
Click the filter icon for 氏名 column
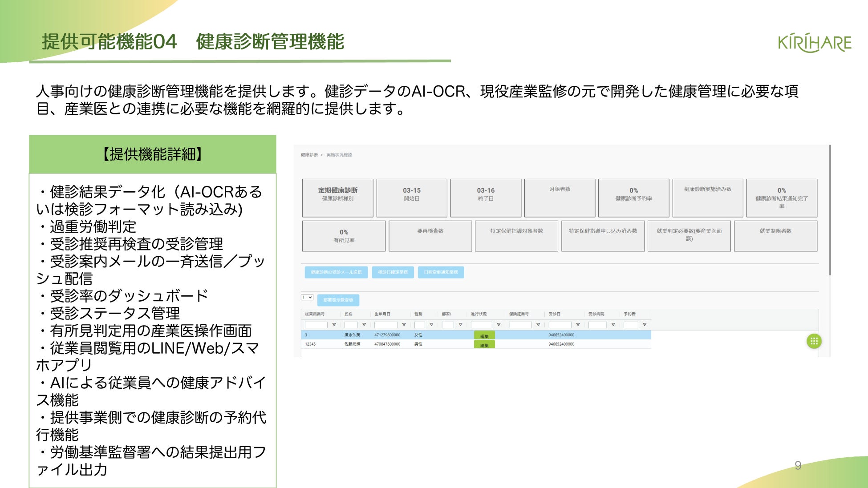point(364,325)
